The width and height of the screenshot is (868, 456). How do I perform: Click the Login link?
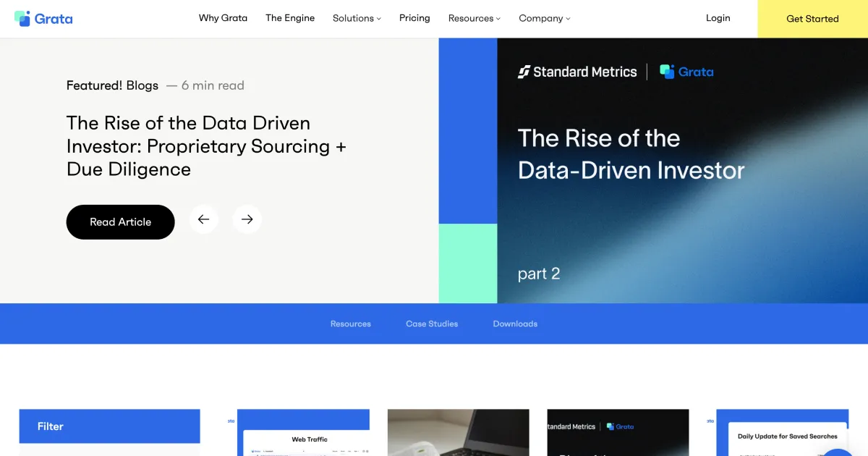(x=718, y=18)
